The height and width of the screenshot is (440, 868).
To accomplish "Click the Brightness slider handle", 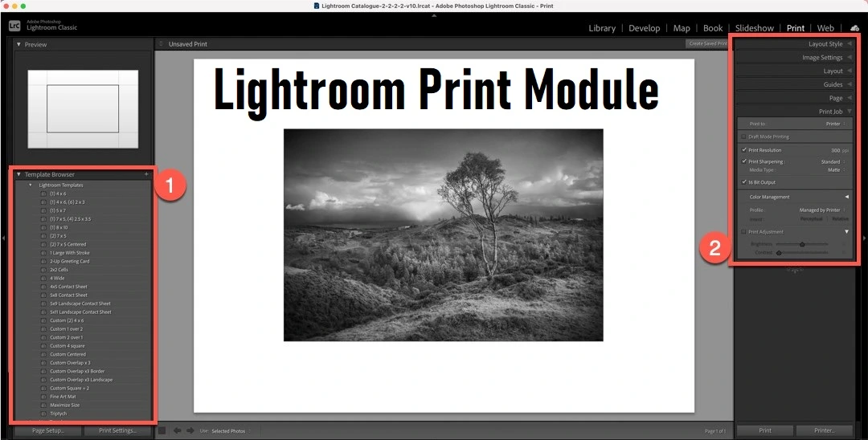I will [802, 244].
